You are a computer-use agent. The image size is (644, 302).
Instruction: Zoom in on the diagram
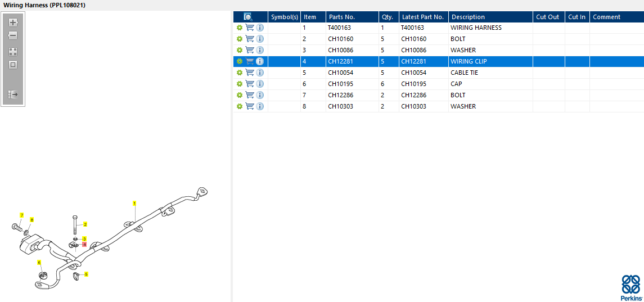13,22
